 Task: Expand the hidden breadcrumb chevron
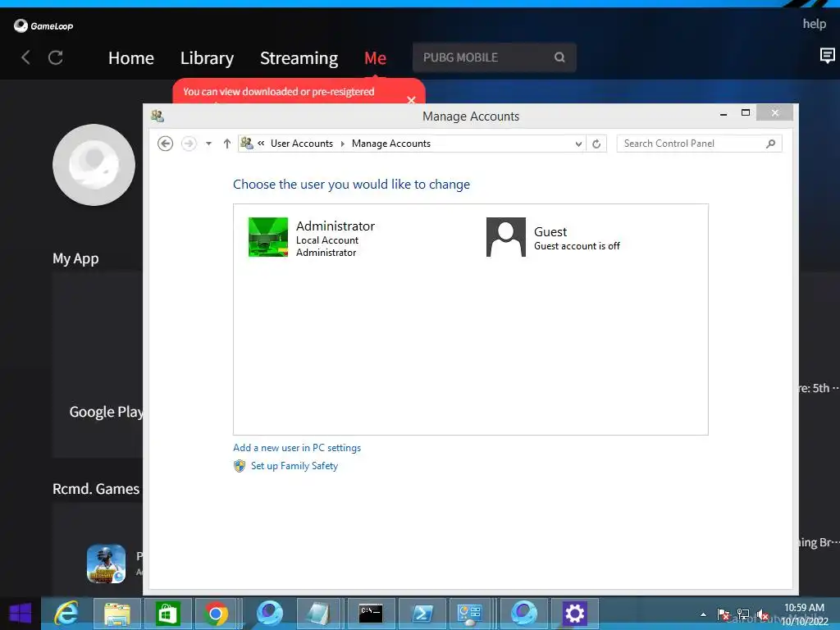(x=261, y=143)
